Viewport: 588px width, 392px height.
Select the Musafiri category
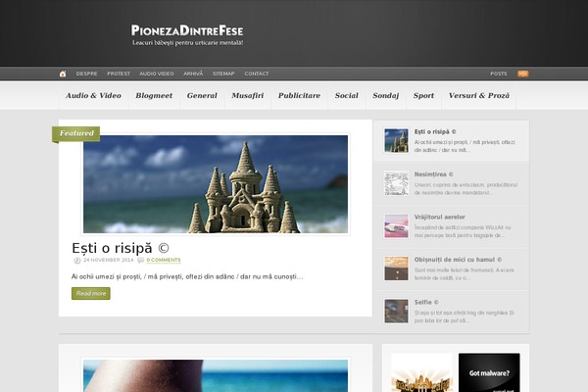pyautogui.click(x=248, y=96)
